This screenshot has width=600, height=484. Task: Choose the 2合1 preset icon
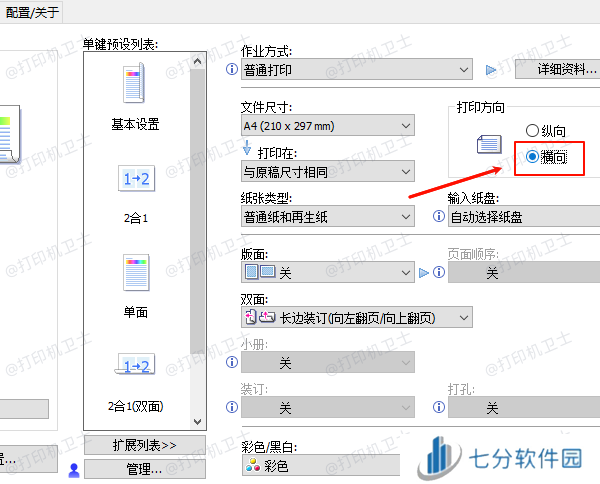click(x=136, y=178)
